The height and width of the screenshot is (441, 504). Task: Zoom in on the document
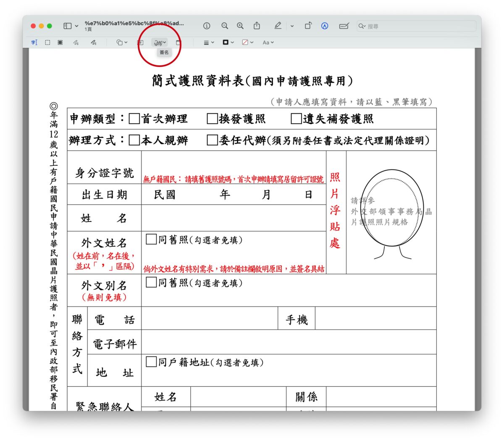pyautogui.click(x=240, y=26)
